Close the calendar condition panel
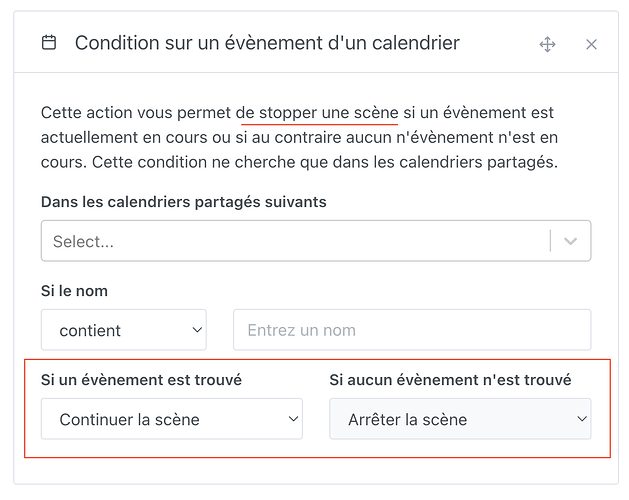This screenshot has width=629, height=500. pos(591,44)
